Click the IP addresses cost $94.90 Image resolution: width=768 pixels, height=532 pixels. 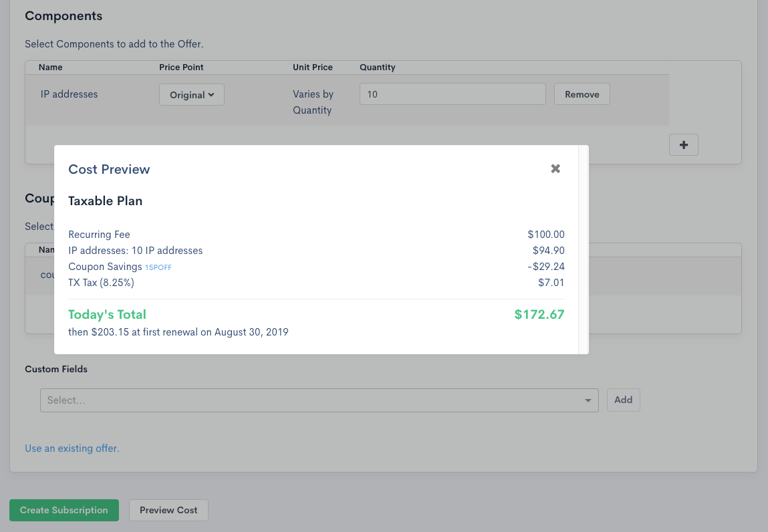point(549,251)
